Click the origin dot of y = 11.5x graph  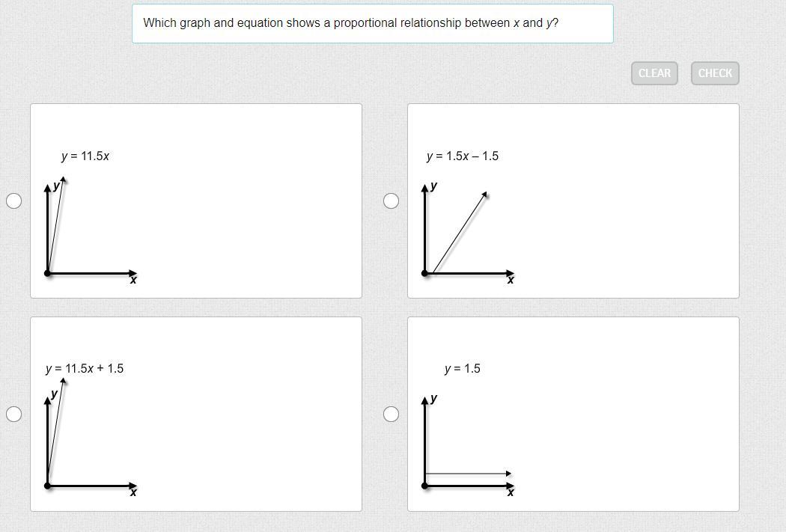48,273
